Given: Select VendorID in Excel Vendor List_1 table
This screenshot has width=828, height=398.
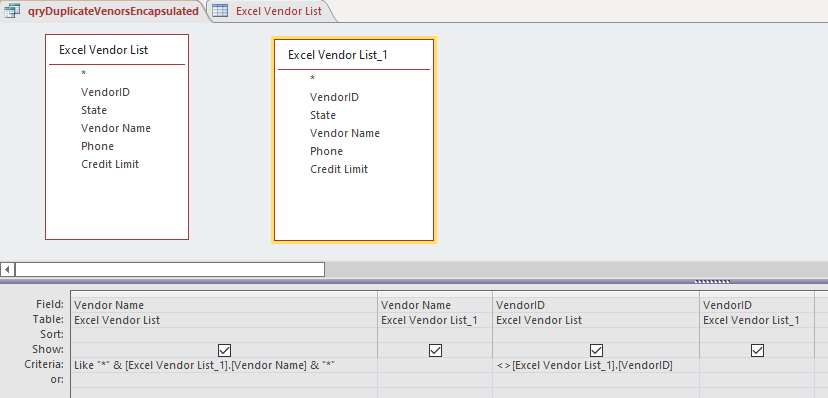Looking at the screenshot, I should (334, 97).
